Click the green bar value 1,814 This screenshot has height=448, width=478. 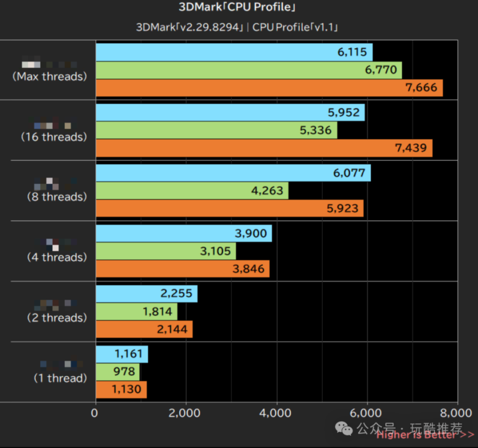[158, 312]
